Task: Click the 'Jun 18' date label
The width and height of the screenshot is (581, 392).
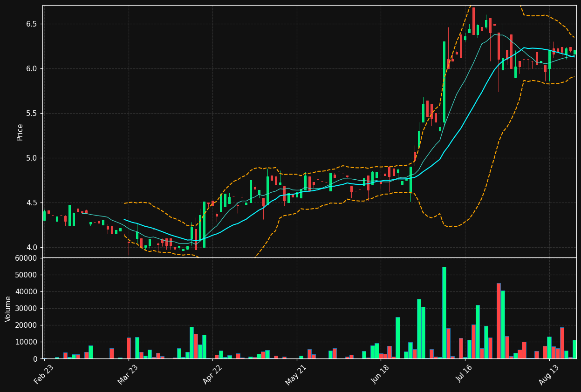Action: 380,374
